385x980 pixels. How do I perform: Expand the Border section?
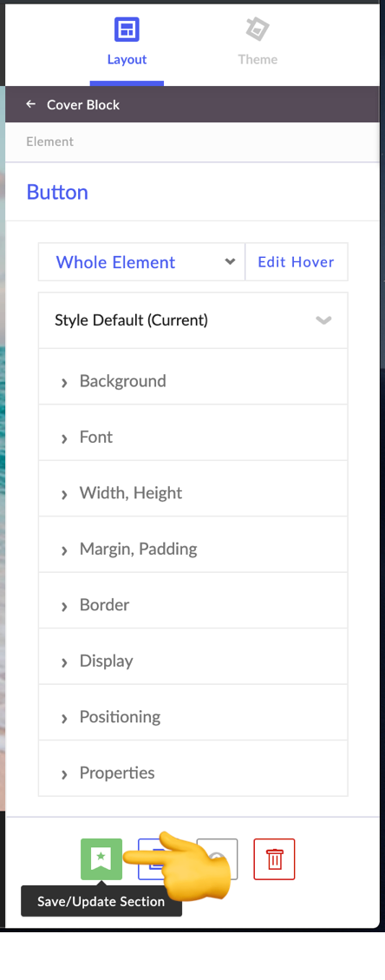coord(192,605)
